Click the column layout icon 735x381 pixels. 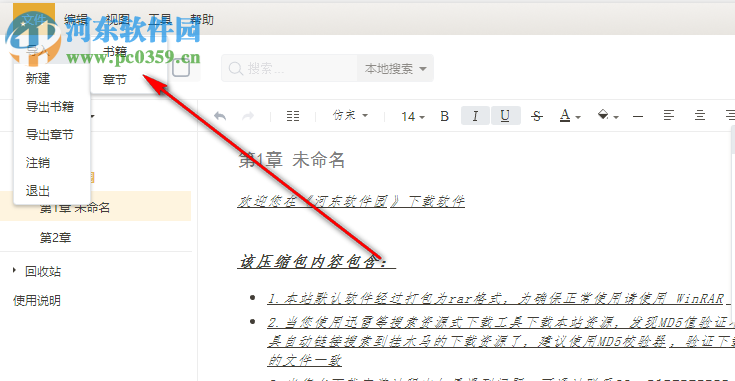coord(293,116)
